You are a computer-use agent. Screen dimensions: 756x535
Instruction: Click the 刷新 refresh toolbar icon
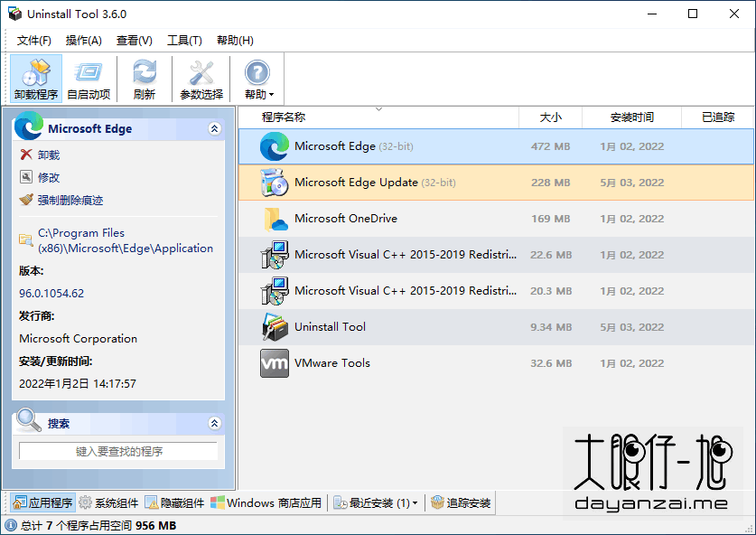coord(145,79)
